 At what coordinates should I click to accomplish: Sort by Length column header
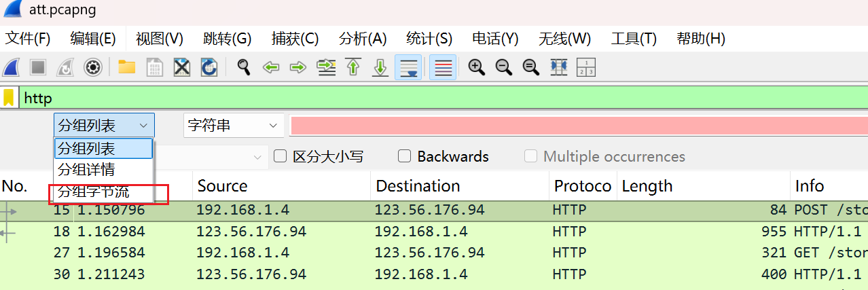[x=704, y=186]
